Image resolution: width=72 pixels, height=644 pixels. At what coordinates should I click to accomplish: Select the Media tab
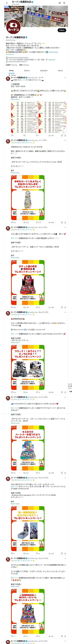(x=60, y=71)
